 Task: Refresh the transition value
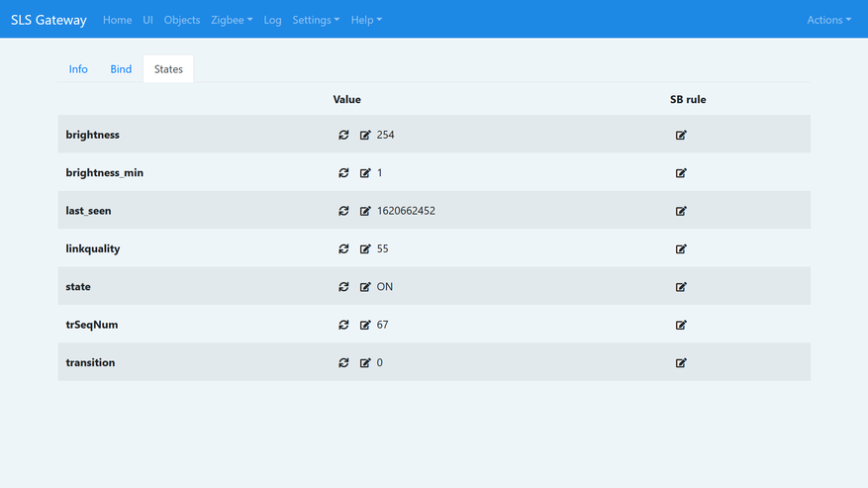(x=343, y=362)
